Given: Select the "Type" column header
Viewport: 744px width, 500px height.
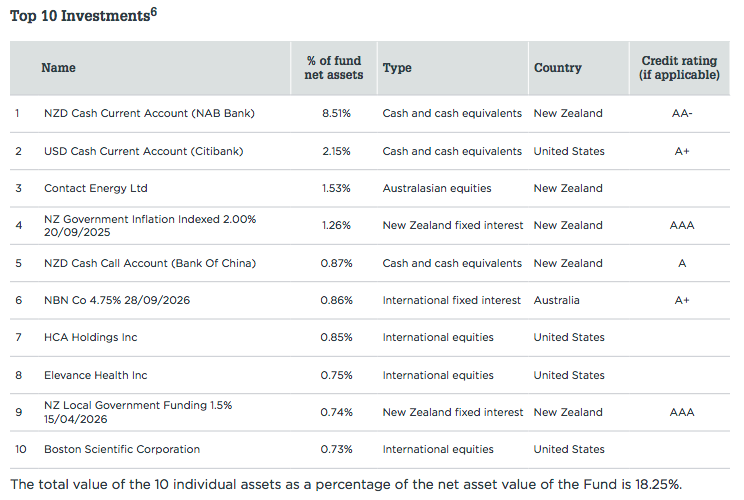Looking at the screenshot, I should click(x=397, y=68).
